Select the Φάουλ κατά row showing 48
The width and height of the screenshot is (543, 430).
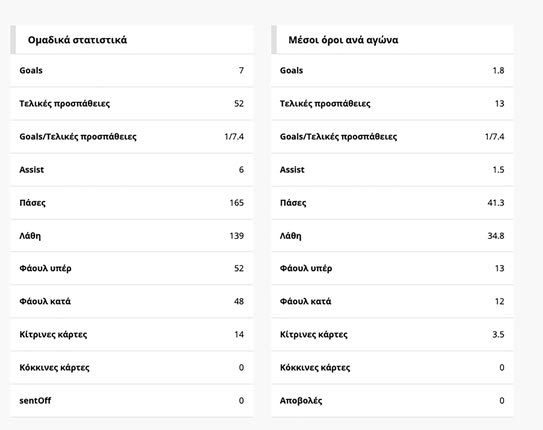[132, 301]
